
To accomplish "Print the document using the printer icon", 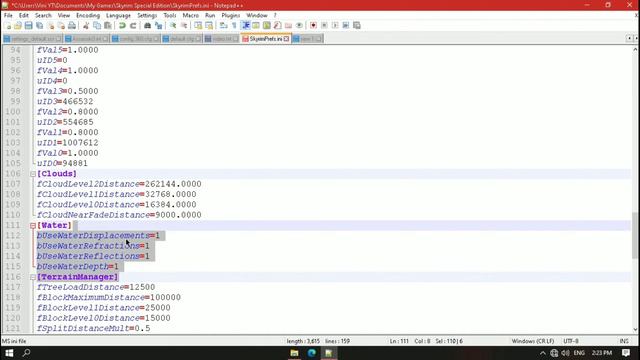I will click(72, 25).
